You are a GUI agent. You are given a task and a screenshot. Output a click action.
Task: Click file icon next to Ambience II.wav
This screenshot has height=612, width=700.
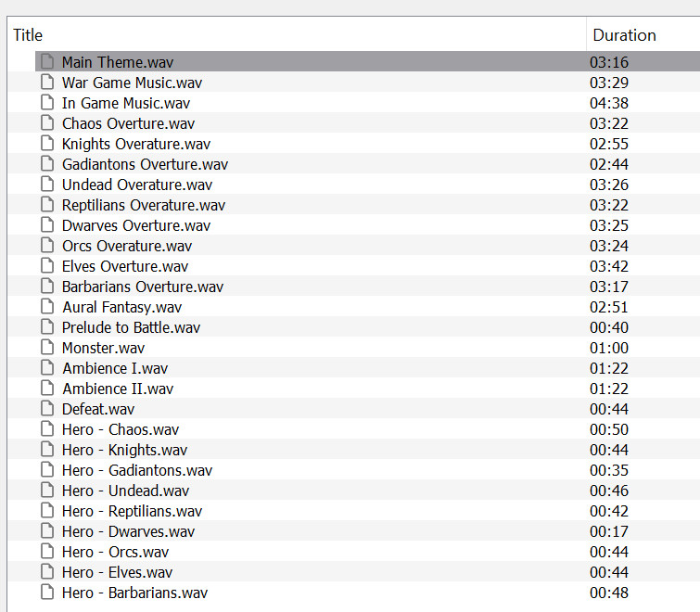pyautogui.click(x=47, y=389)
